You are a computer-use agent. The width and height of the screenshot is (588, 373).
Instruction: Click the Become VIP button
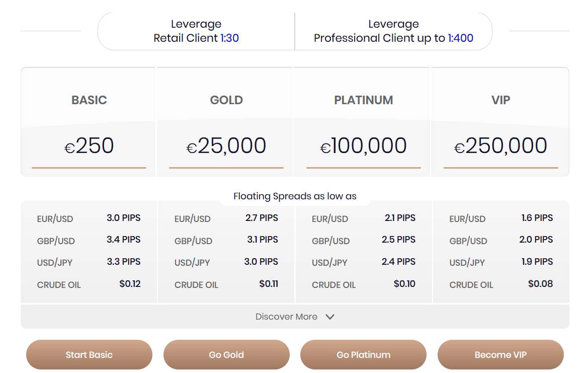pyautogui.click(x=500, y=354)
